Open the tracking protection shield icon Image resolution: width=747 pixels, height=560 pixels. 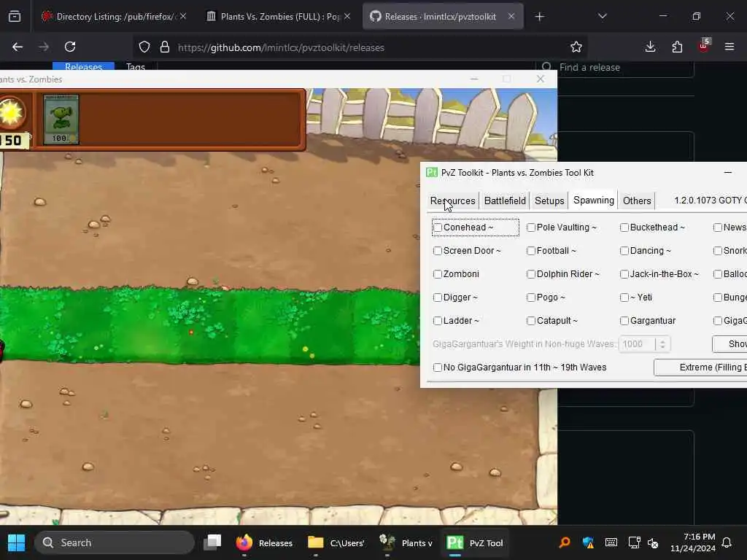[x=144, y=47]
